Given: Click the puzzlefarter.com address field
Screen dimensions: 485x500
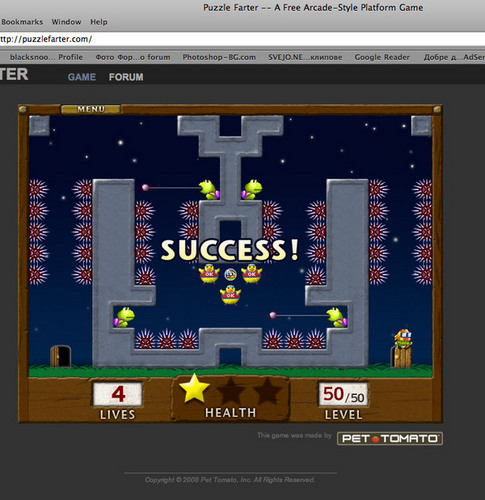Looking at the screenshot, I should [x=242, y=39].
